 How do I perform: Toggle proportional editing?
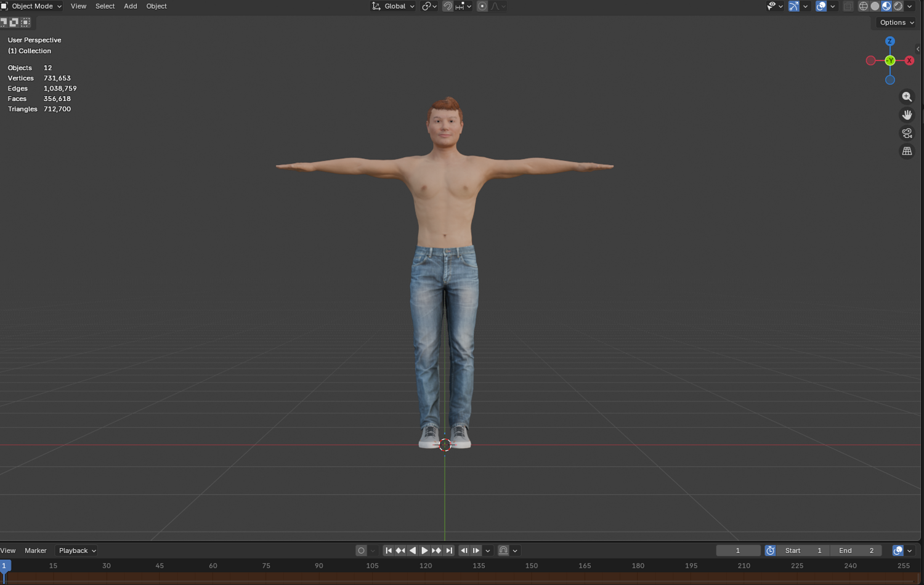[482, 6]
